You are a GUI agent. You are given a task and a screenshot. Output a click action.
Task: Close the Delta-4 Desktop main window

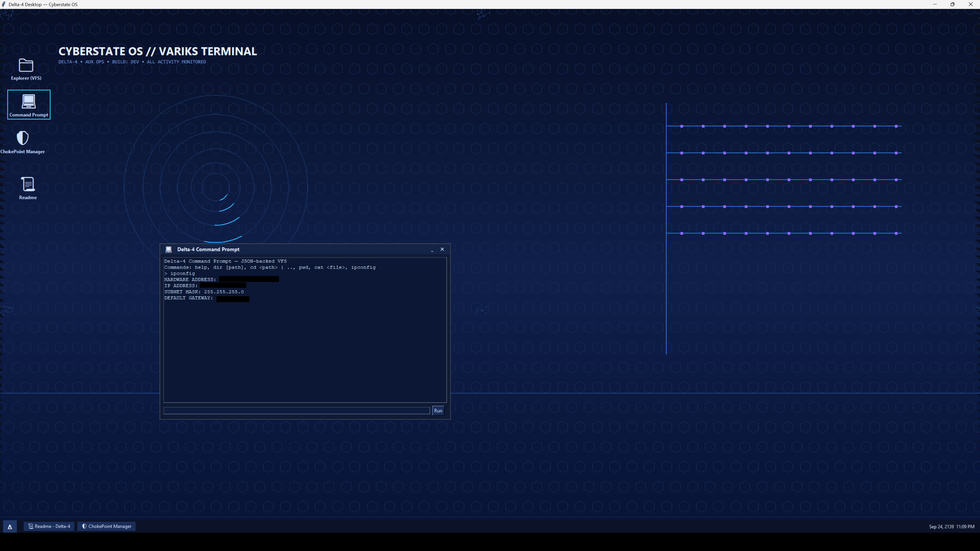[971, 5]
